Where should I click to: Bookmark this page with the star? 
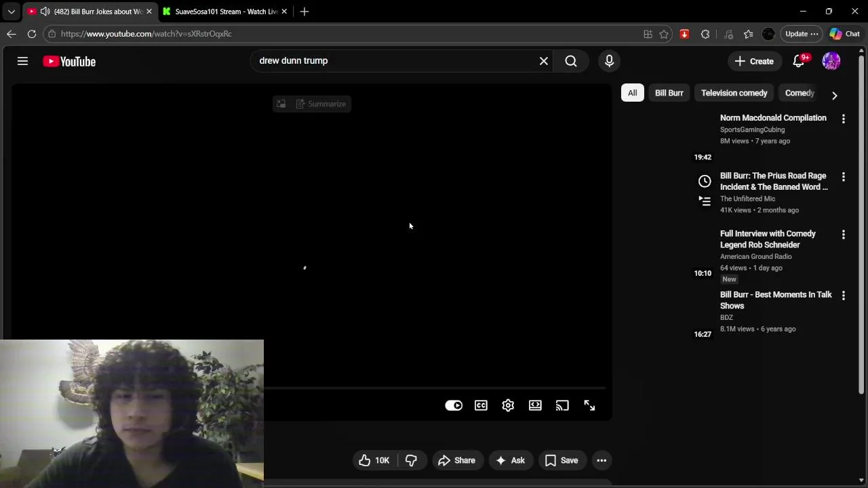664,34
